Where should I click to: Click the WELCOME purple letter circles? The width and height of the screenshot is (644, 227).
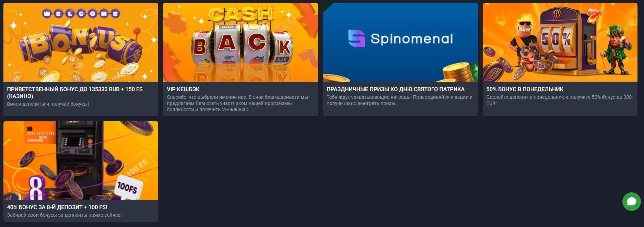click(x=81, y=14)
